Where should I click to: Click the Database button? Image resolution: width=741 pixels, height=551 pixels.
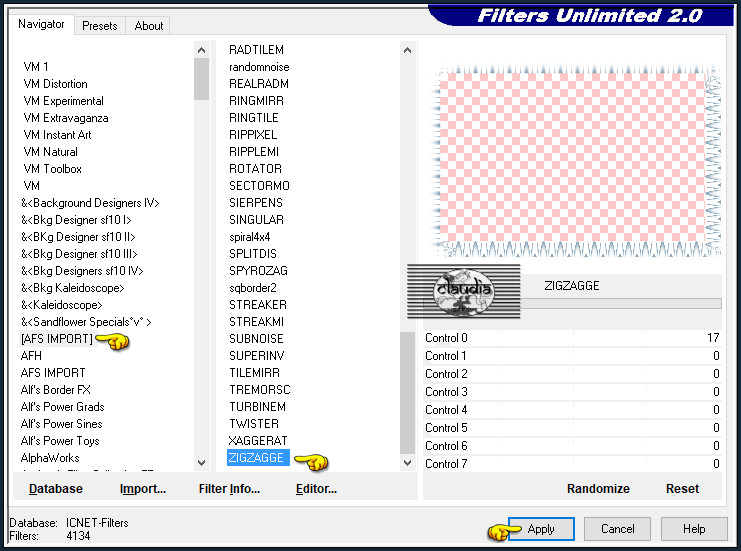56,489
